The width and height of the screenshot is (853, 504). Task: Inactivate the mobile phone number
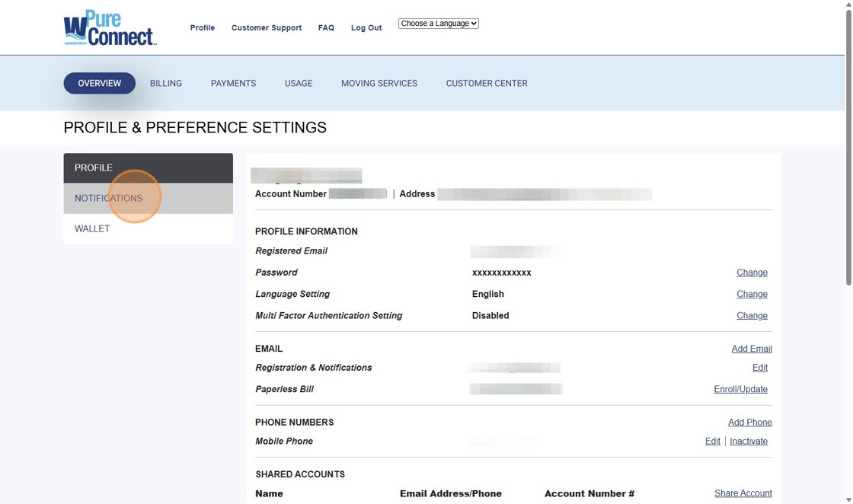749,442
